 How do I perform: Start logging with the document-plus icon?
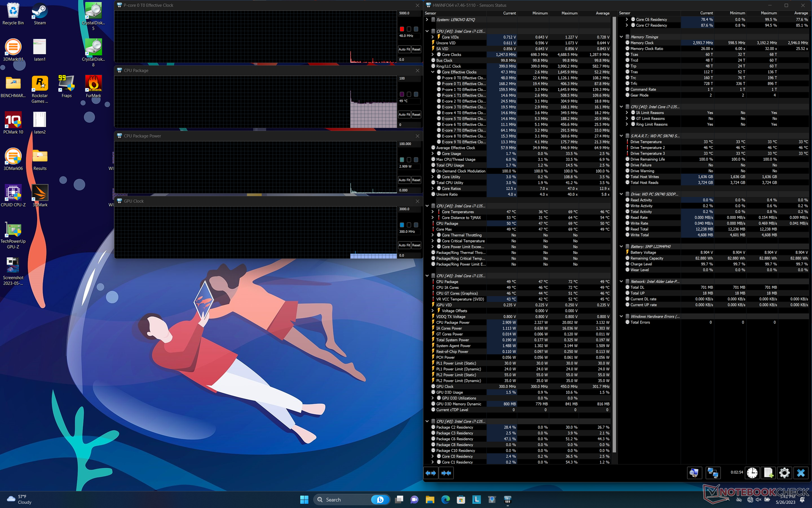tap(768, 473)
